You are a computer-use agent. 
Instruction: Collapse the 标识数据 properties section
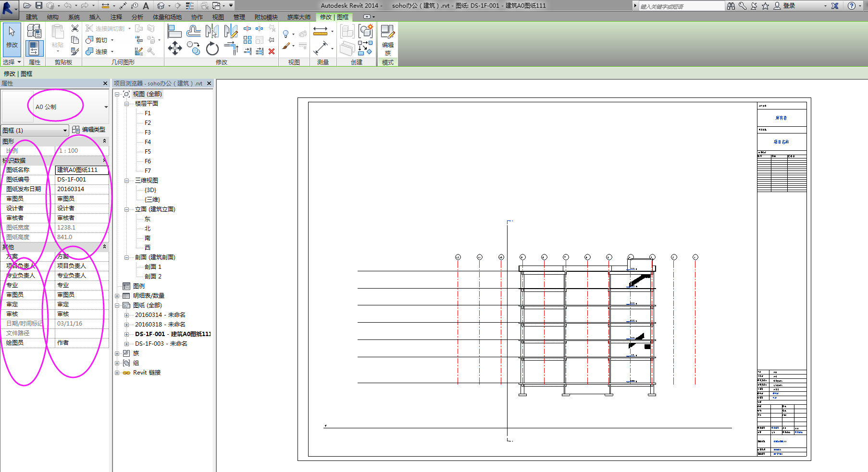pyautogui.click(x=104, y=160)
